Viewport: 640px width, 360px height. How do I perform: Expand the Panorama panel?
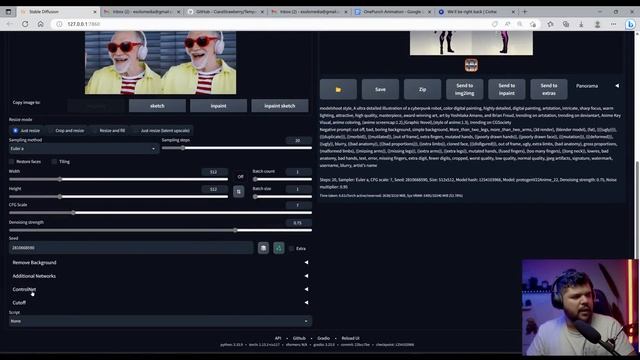click(x=597, y=86)
